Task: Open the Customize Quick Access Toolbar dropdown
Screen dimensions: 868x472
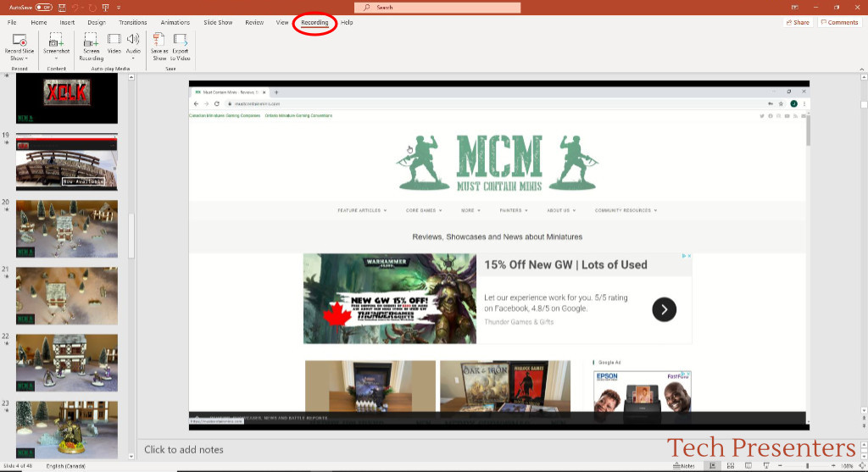Action: 119,7
